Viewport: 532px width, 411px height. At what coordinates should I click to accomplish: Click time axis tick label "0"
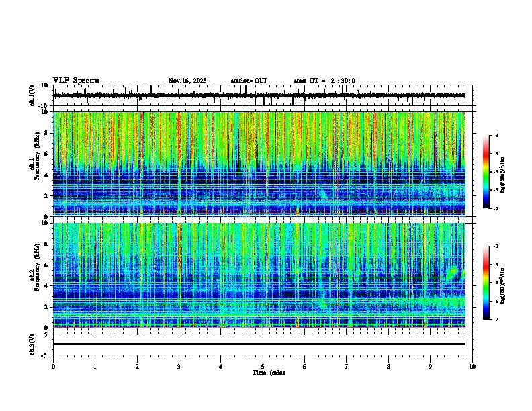53,367
